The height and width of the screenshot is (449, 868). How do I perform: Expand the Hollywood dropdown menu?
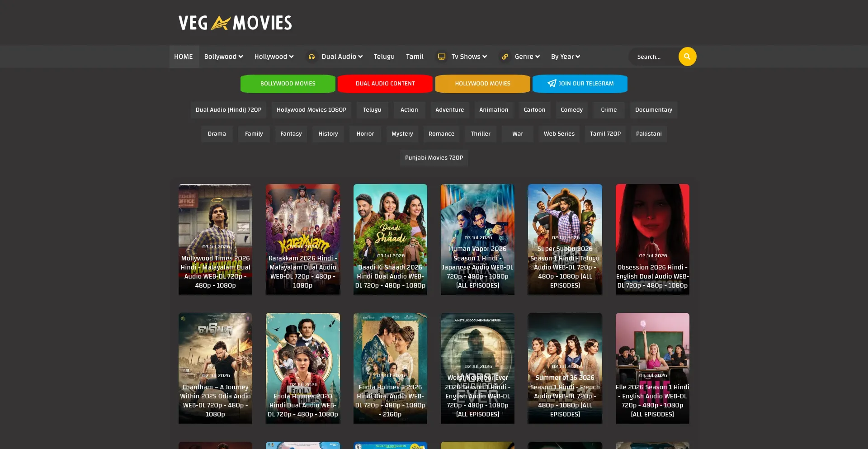coord(274,57)
